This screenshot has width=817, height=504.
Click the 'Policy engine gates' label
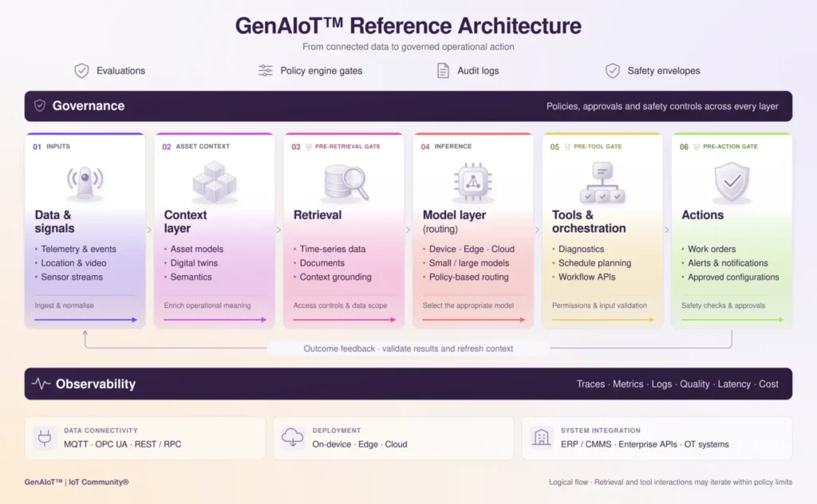pos(321,71)
